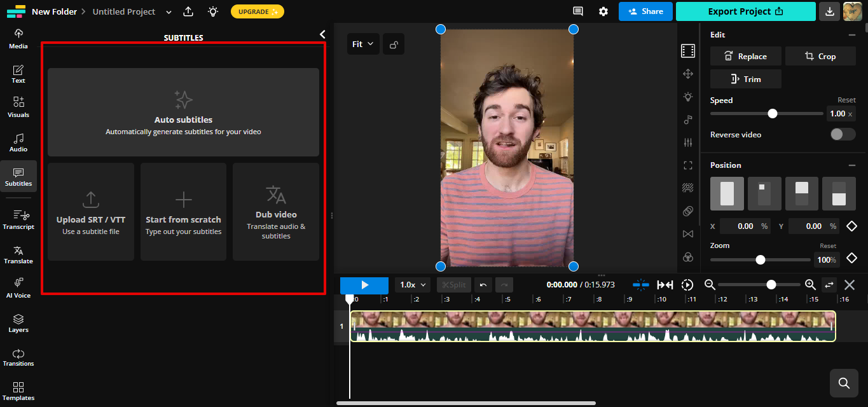Switch to the Transcript panel

18,218
